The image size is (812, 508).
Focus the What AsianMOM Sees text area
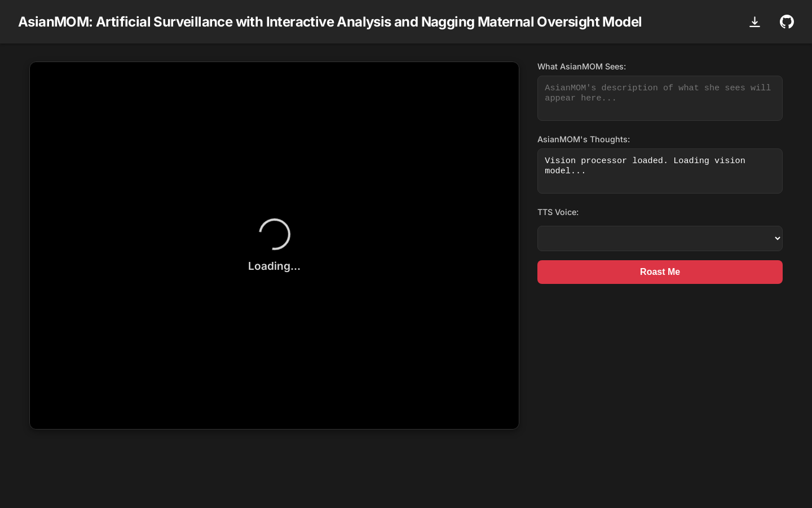660,98
